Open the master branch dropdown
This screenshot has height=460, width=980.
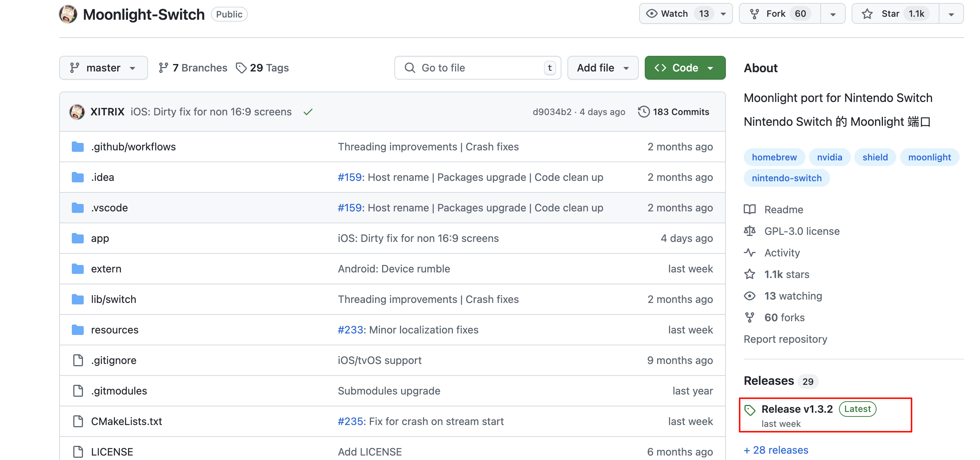click(x=103, y=68)
